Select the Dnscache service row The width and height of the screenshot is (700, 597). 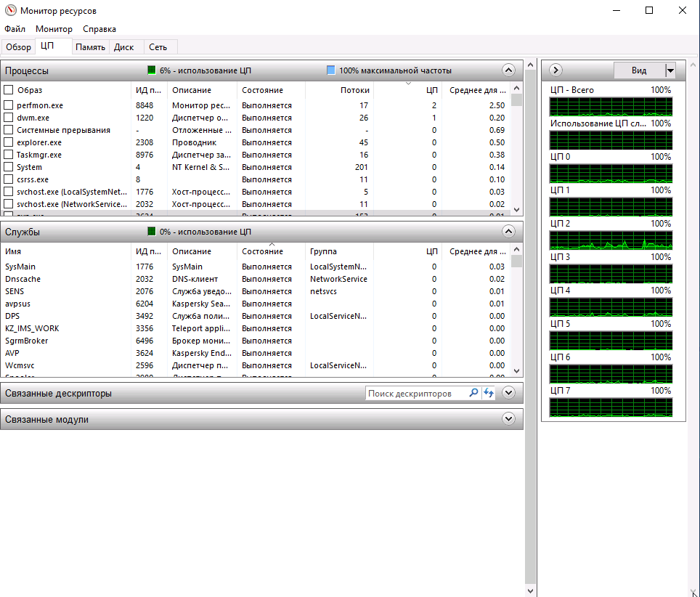256,279
